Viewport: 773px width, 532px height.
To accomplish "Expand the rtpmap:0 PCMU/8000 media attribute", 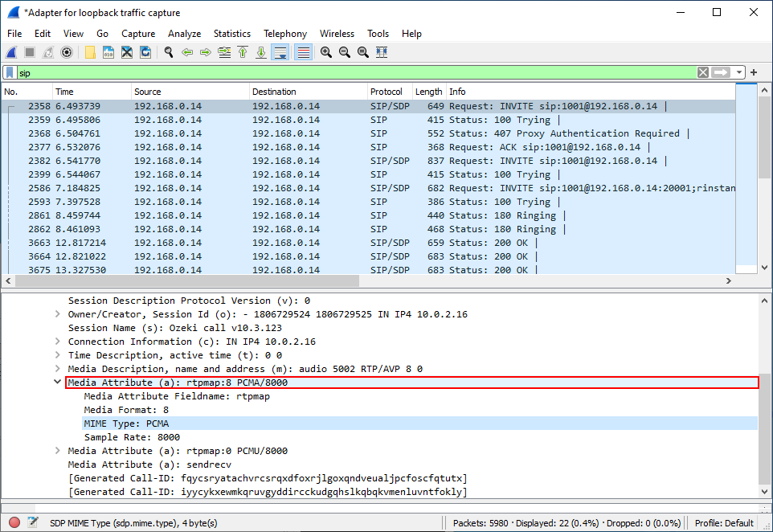I will (x=58, y=451).
